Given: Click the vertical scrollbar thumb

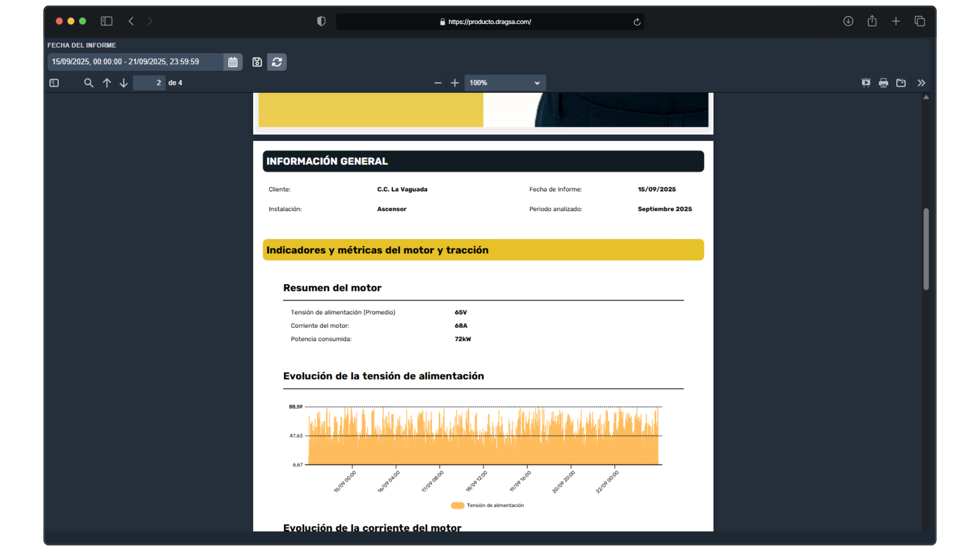Looking at the screenshot, I should pyautogui.click(x=926, y=249).
